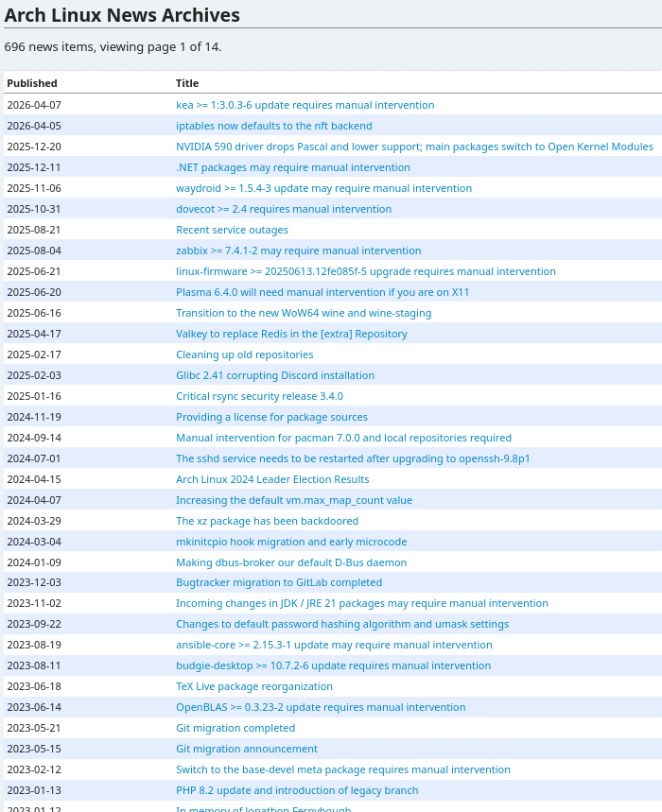This screenshot has height=812, width=662.
Task: Open the kea >= 1:3.0.3-6 update news item
Action: pyautogui.click(x=305, y=105)
